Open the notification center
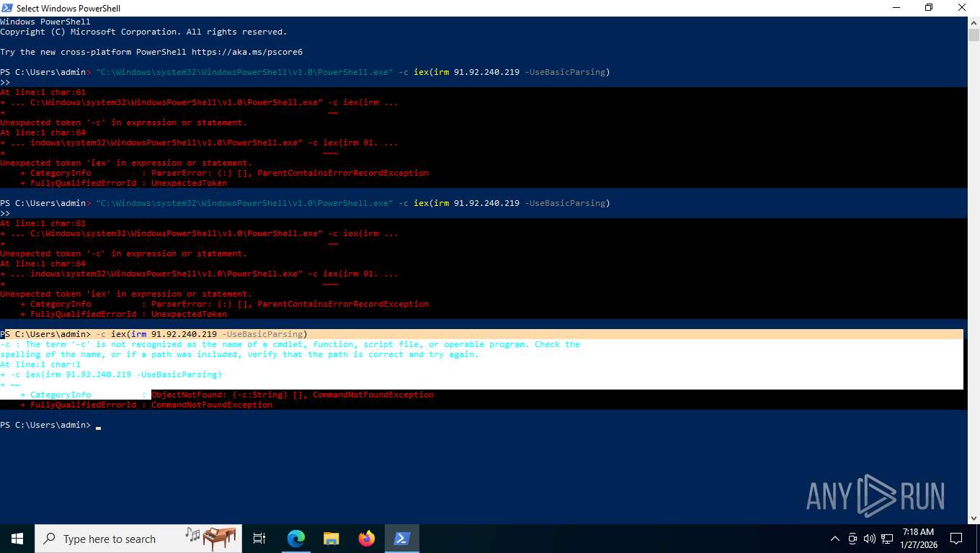Viewport: 980px width, 553px height. [956, 539]
